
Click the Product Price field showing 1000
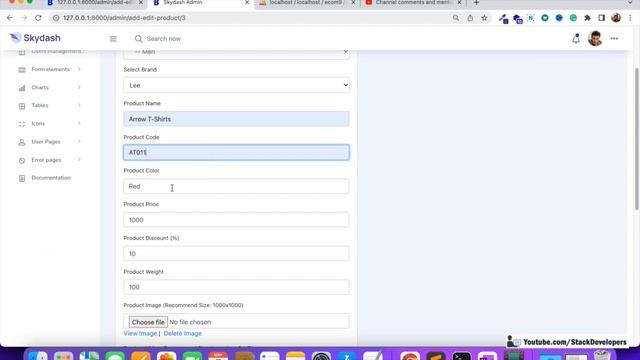(x=236, y=220)
